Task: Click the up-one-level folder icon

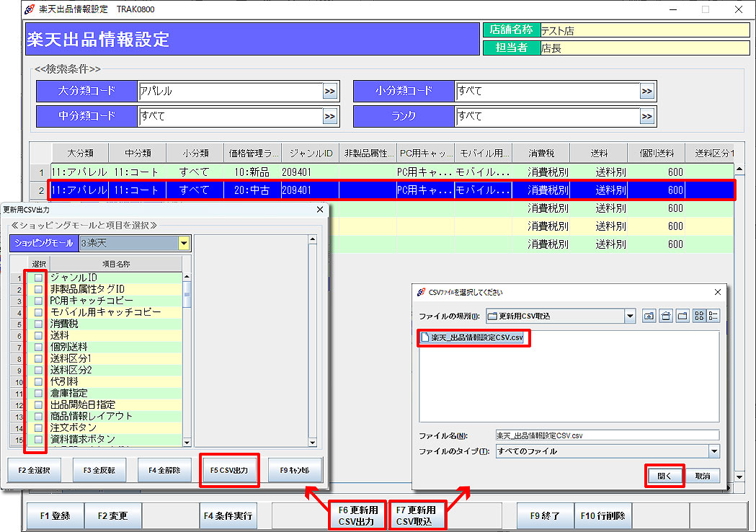Action: 649,316
